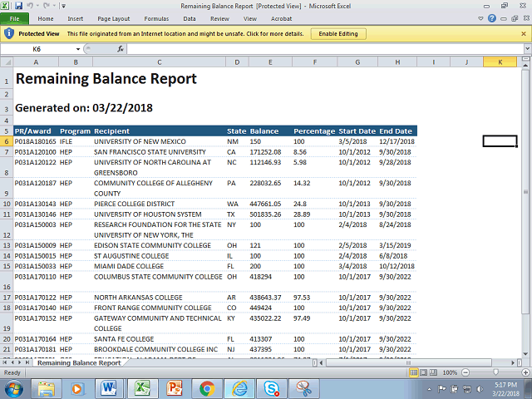Click the Enable Editing button
This screenshot has width=532, height=399.
coord(337,33)
